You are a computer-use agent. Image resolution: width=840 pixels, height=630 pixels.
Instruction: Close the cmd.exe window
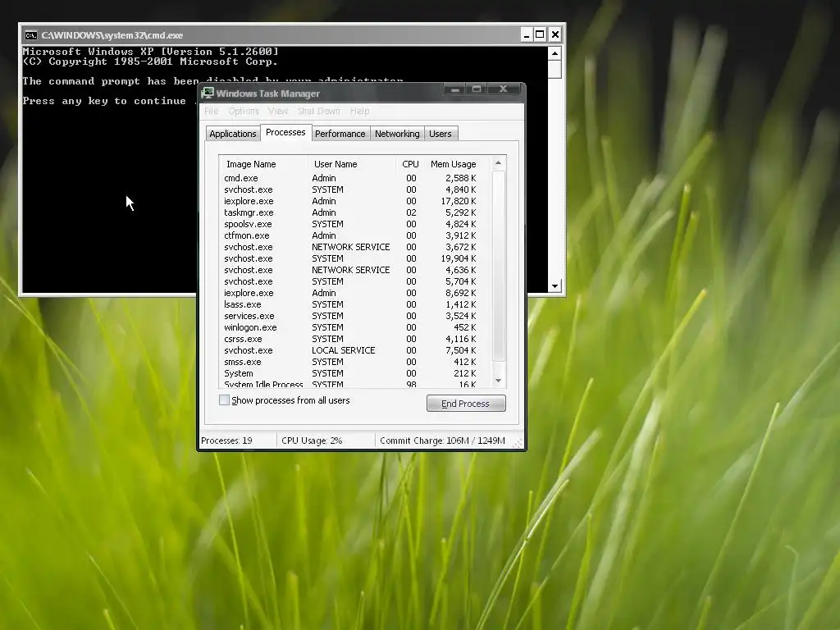click(x=555, y=34)
